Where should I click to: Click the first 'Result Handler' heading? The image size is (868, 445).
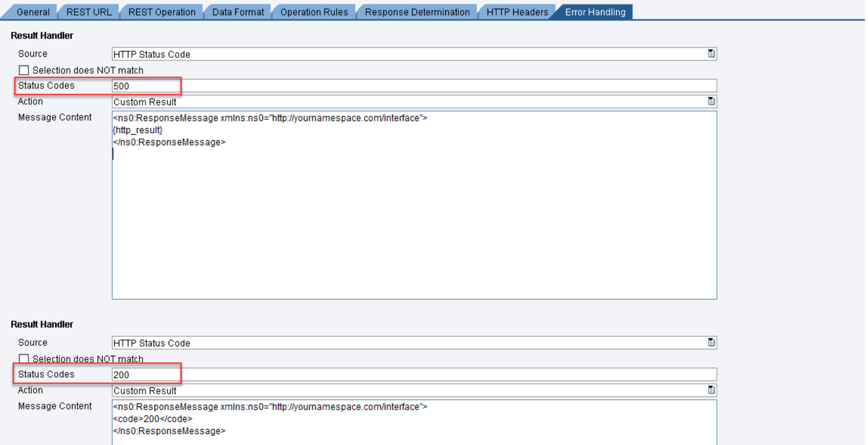(42, 35)
